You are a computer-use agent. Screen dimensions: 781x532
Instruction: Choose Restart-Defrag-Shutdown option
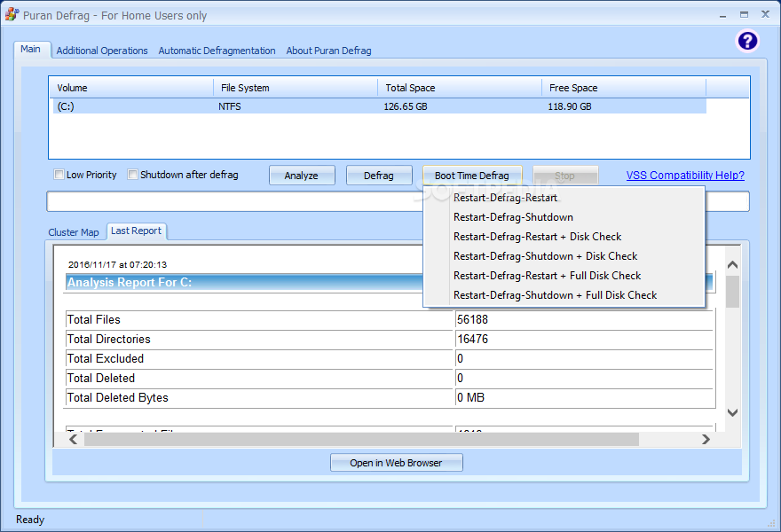(x=513, y=217)
